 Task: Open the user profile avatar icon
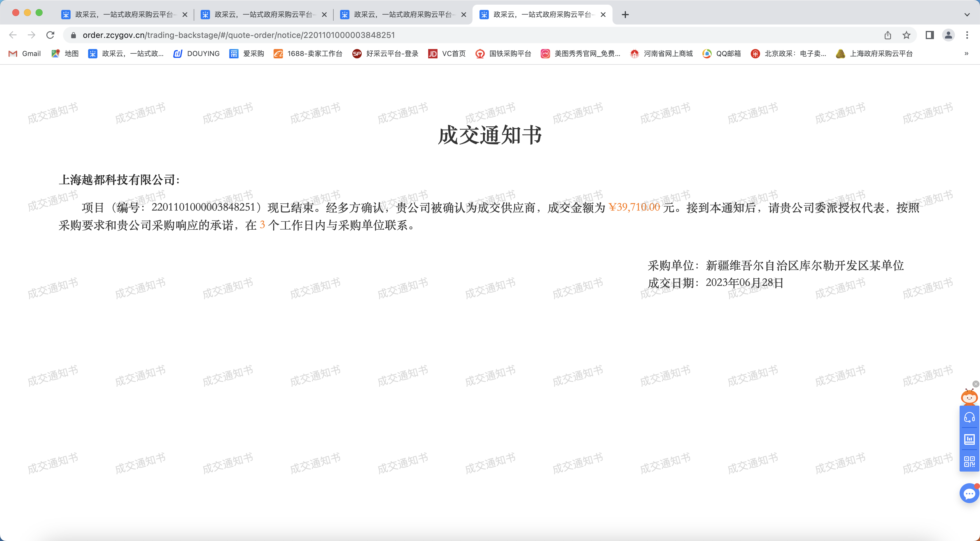click(948, 35)
